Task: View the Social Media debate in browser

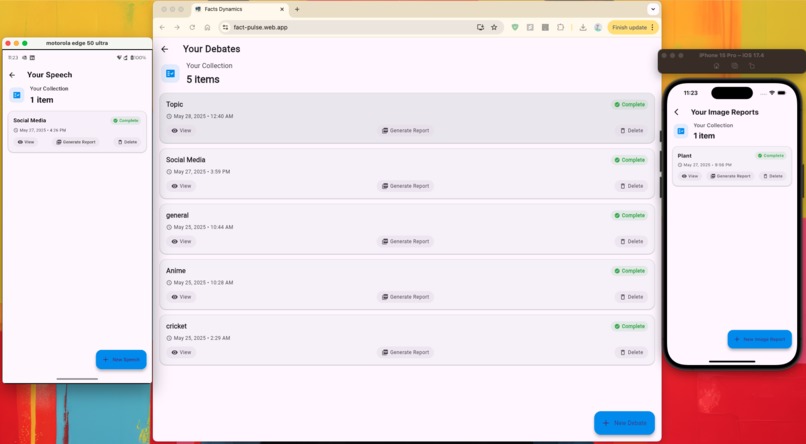Action: tap(181, 186)
